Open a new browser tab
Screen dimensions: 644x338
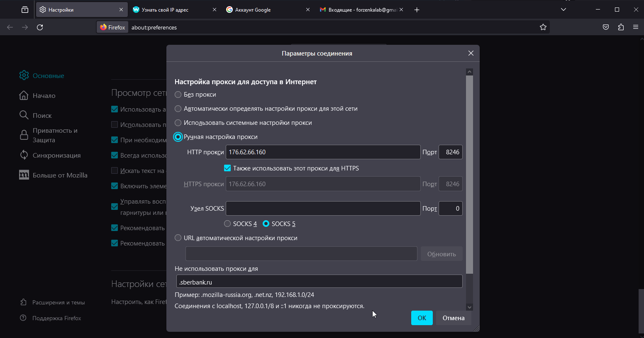[417, 10]
